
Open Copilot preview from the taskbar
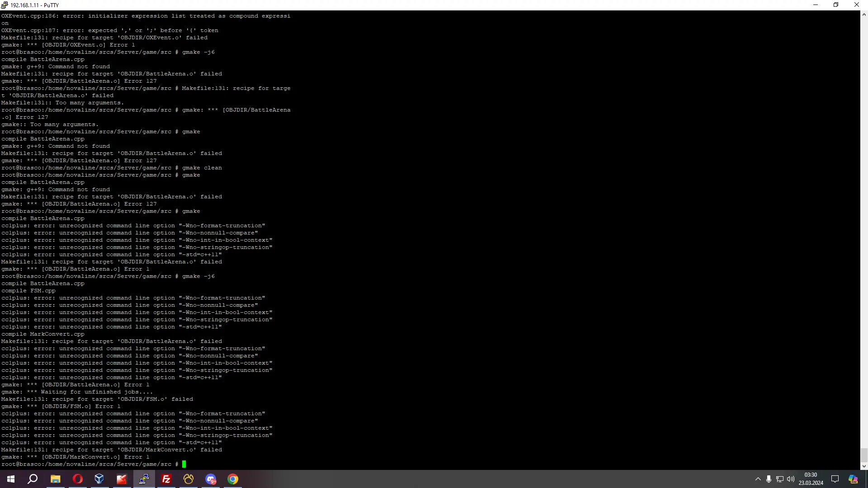click(x=853, y=479)
